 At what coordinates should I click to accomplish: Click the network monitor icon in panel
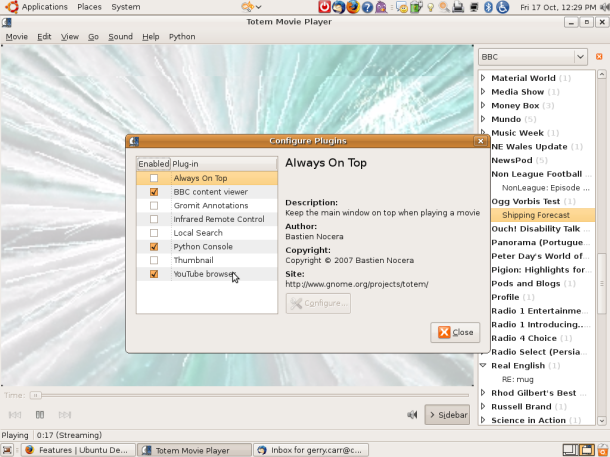pos(474,7)
